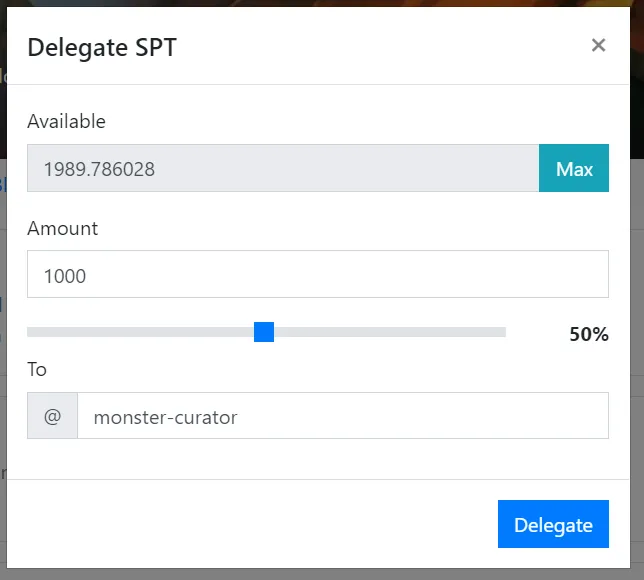The image size is (644, 580).
Task: Select the Available field showing 1989.786028
Action: pyautogui.click(x=283, y=168)
